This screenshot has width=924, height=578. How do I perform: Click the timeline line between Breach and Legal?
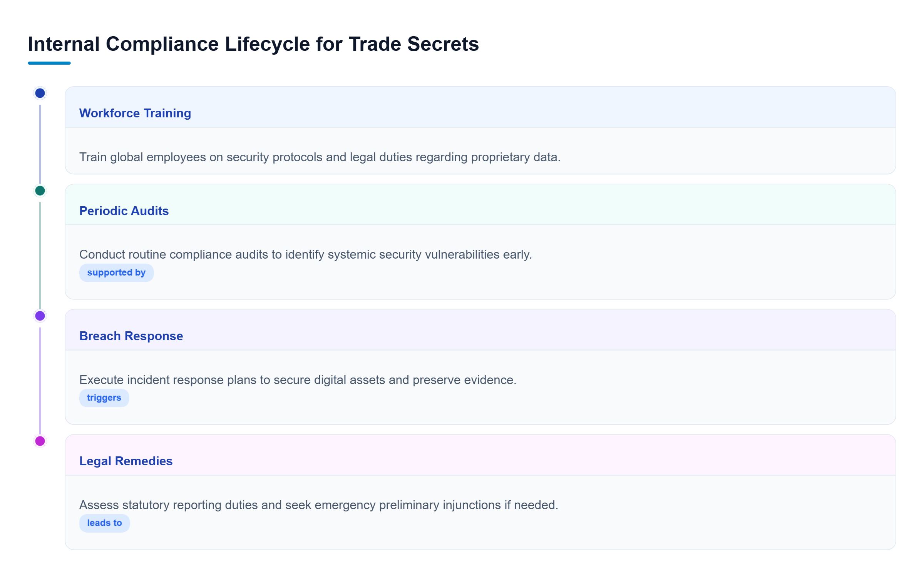(x=40, y=381)
